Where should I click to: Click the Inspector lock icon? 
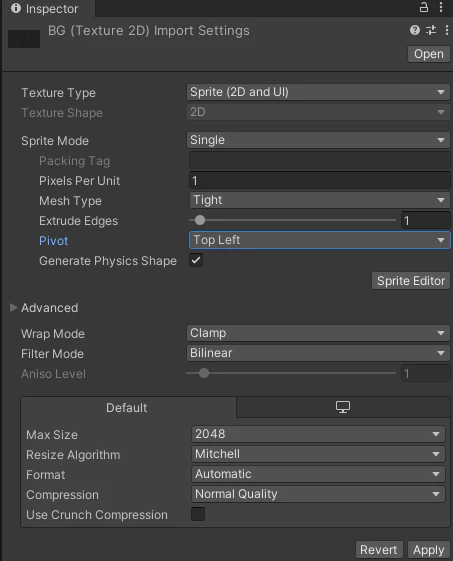(424, 7)
